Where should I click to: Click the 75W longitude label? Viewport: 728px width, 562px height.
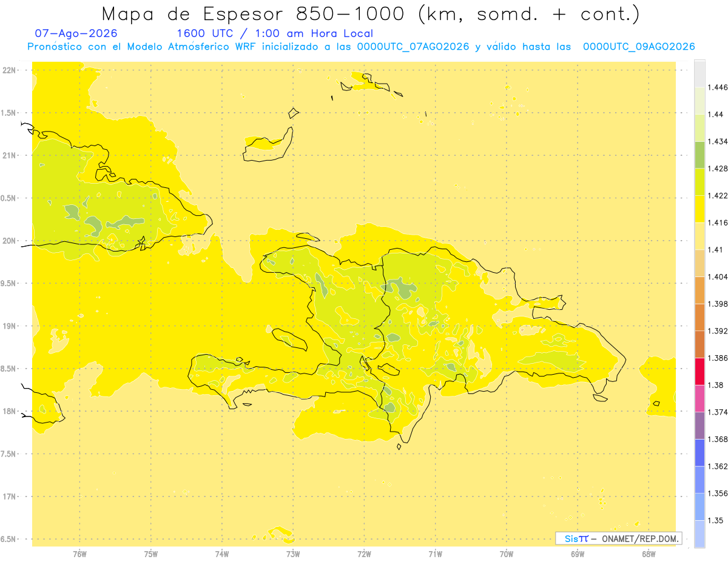point(151,554)
